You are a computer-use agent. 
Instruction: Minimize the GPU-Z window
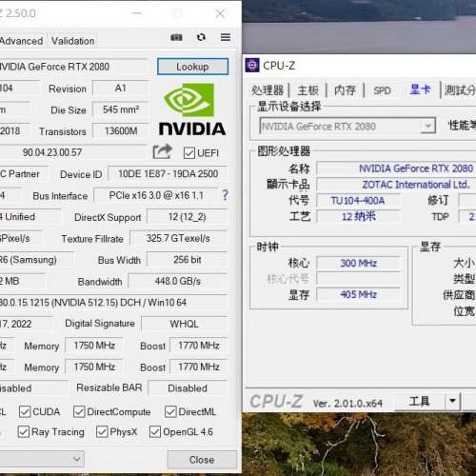[136, 13]
